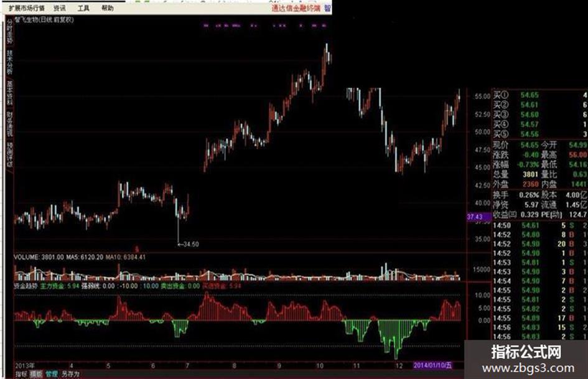Screen dimensions: 588x379
Task: Click the 45.00 price axis label
Action: point(482,167)
